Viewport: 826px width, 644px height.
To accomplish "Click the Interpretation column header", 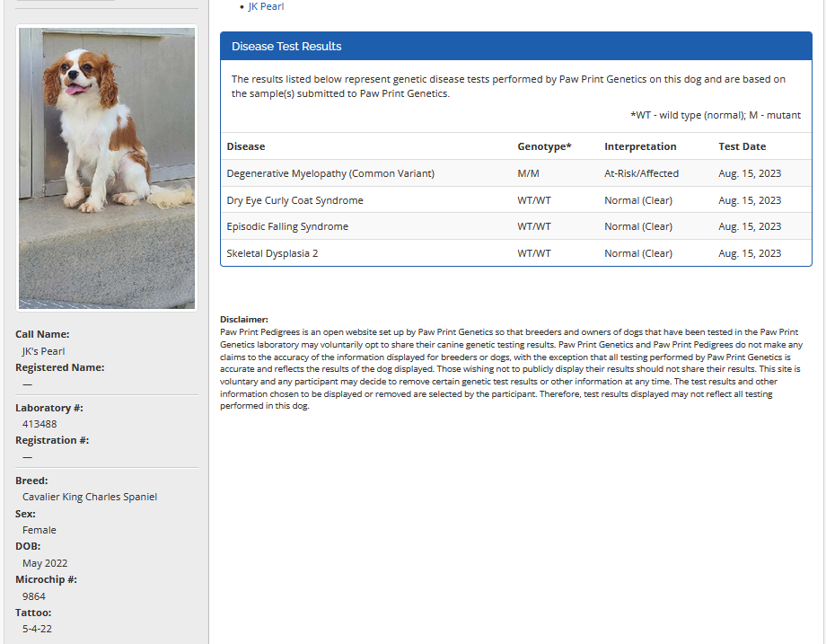I will tap(640, 146).
